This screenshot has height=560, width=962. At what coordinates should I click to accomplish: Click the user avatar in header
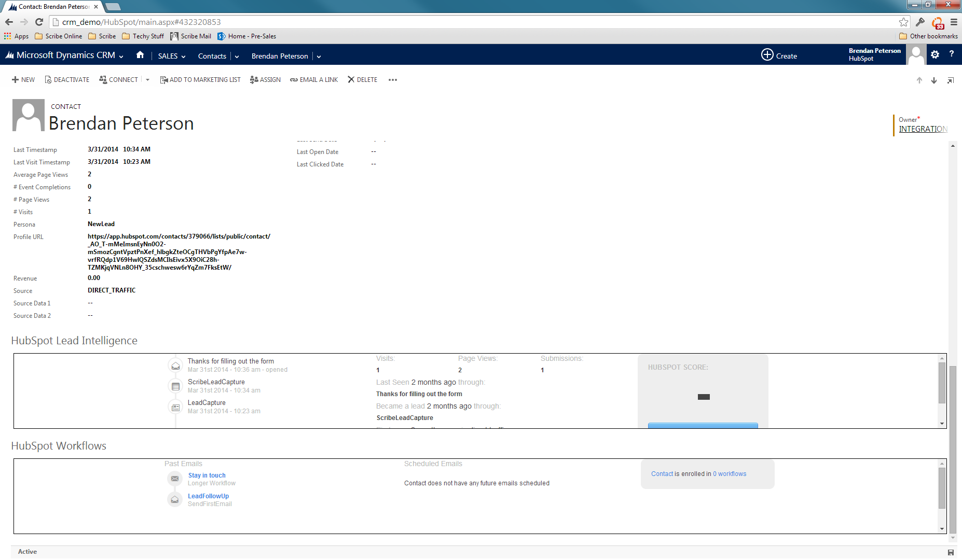(916, 54)
